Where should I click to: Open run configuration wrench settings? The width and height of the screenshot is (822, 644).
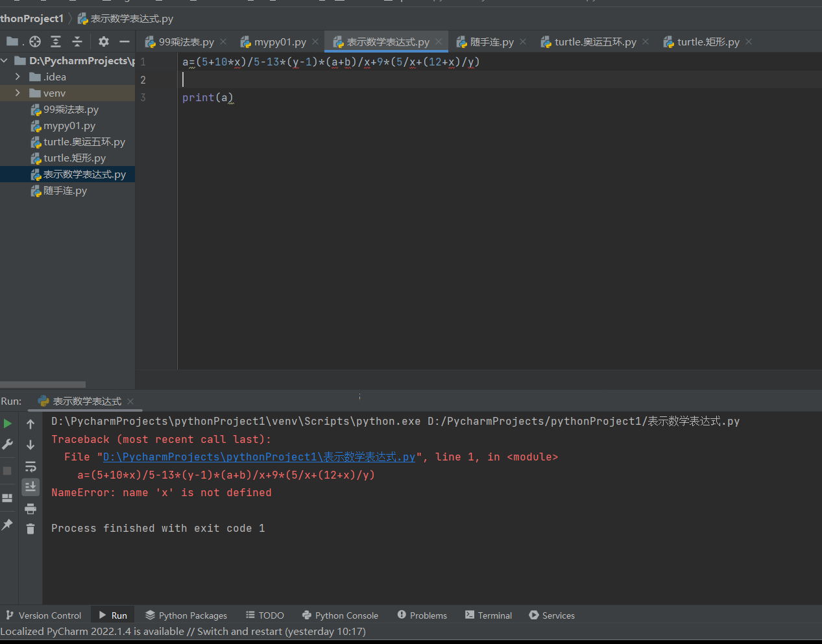coord(8,444)
